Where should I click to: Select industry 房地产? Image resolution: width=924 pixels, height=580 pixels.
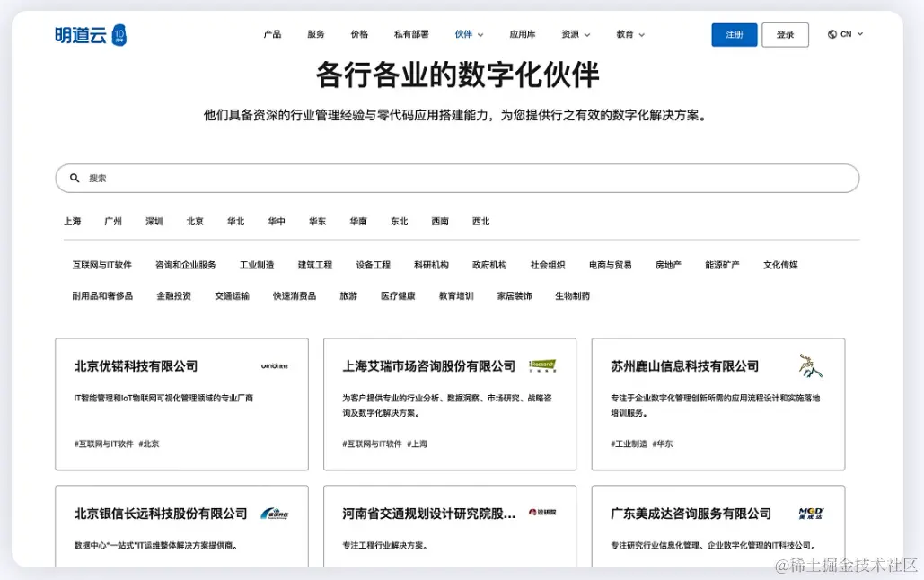[668, 265]
